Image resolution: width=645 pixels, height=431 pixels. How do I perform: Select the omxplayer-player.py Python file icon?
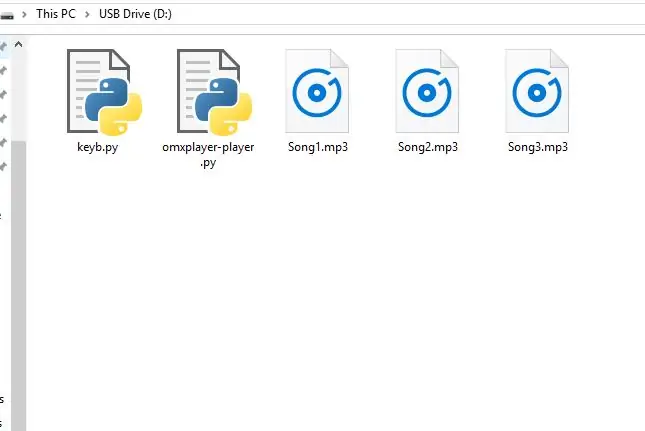(214, 92)
